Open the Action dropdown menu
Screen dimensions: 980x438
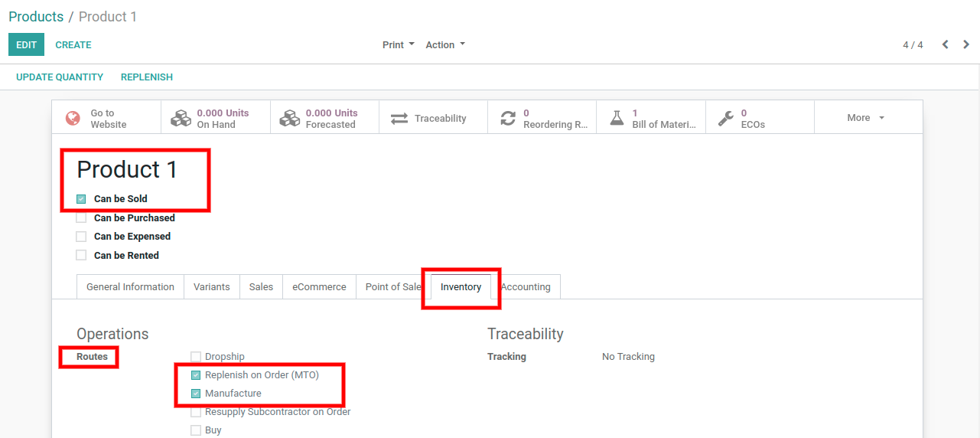point(445,45)
